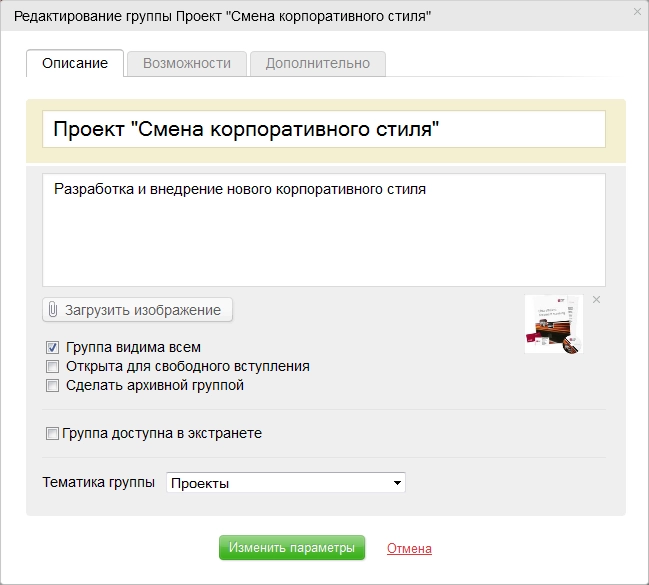Check Сделать архивной группой

(52, 385)
